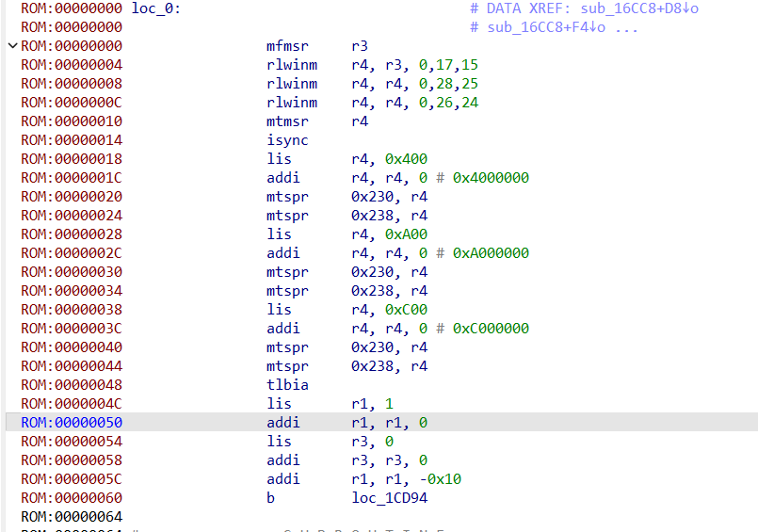758x532 pixels.
Task: Select the 0xA000000 comment value
Action: [491, 253]
